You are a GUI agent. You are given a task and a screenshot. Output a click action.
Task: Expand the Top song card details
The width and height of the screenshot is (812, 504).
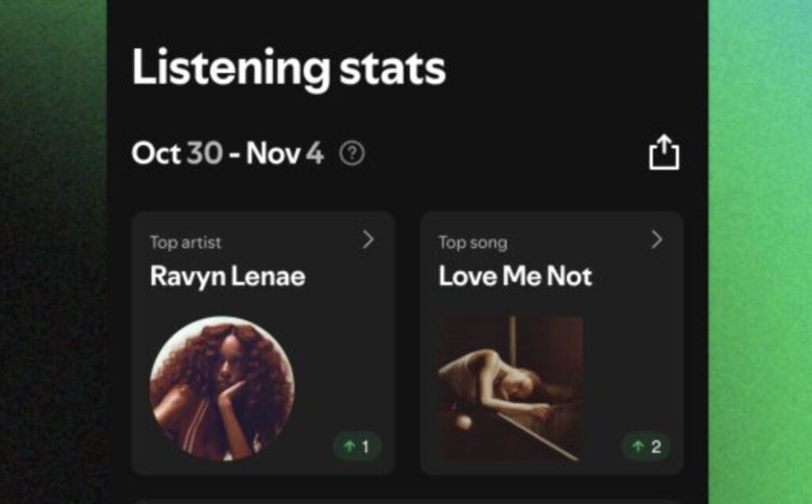coord(657,240)
